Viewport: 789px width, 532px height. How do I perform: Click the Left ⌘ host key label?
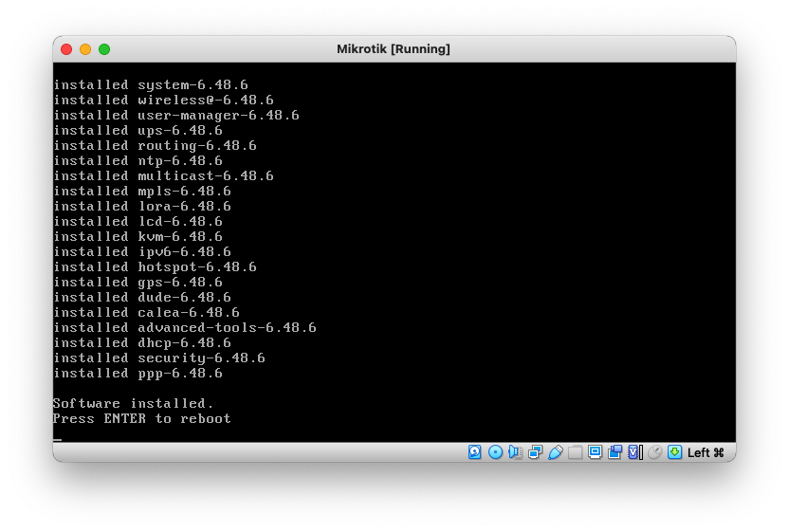(x=706, y=452)
